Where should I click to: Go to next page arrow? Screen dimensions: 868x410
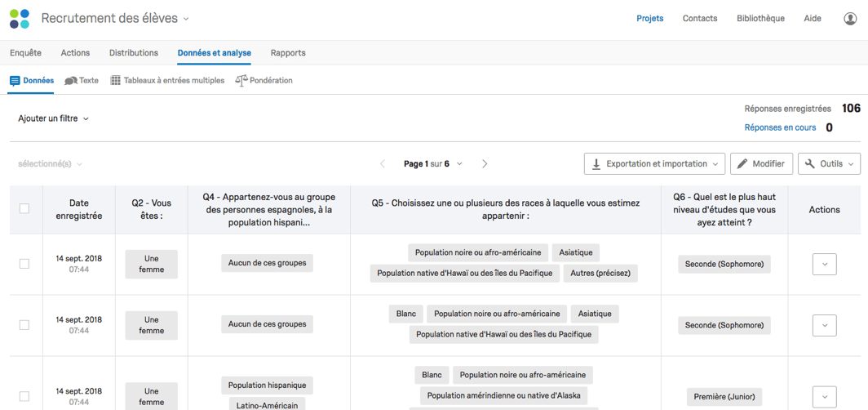coord(485,163)
